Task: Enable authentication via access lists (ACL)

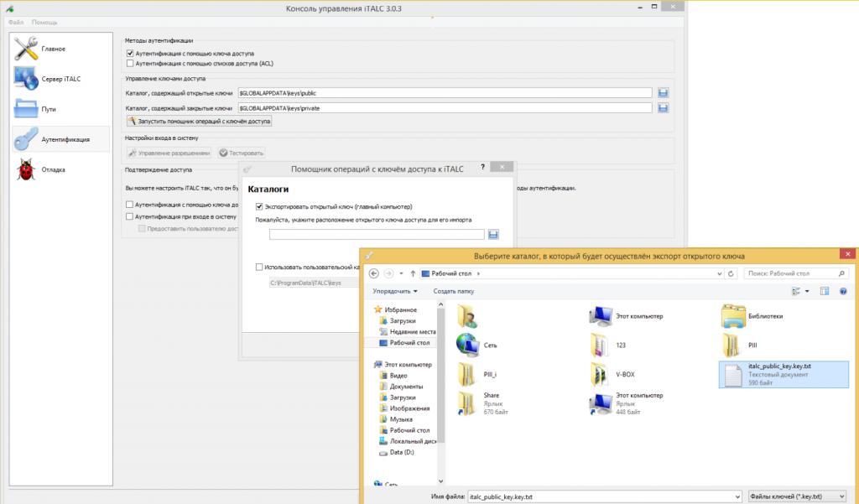Action: [x=130, y=64]
